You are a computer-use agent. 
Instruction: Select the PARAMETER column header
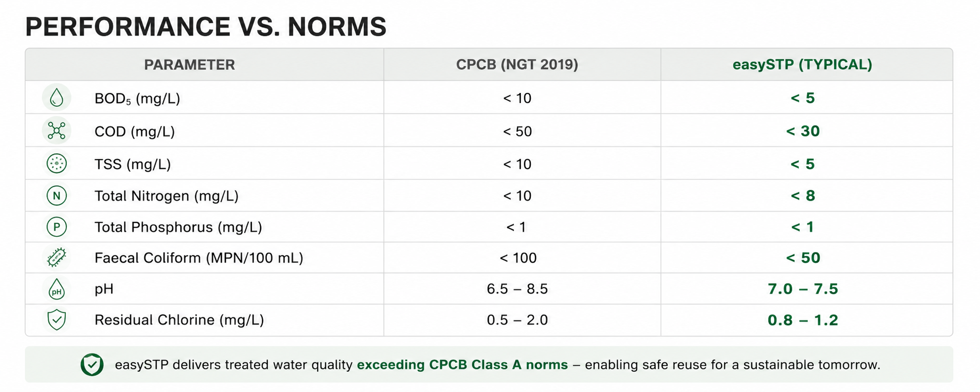click(x=189, y=65)
